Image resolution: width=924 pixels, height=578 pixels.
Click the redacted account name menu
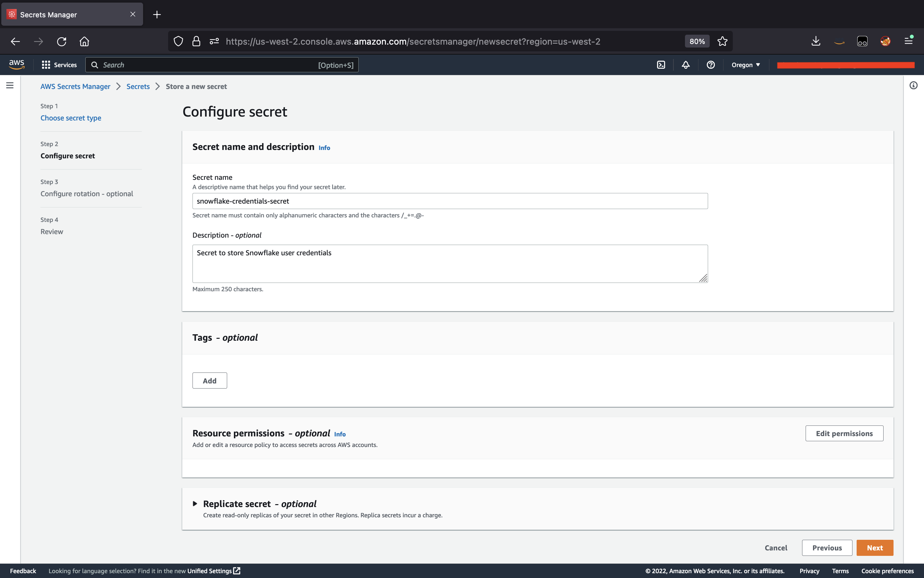pyautogui.click(x=846, y=65)
